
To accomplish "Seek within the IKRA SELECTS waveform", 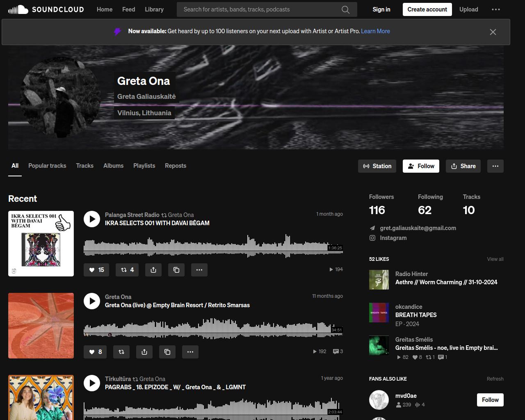I will 205,247.
